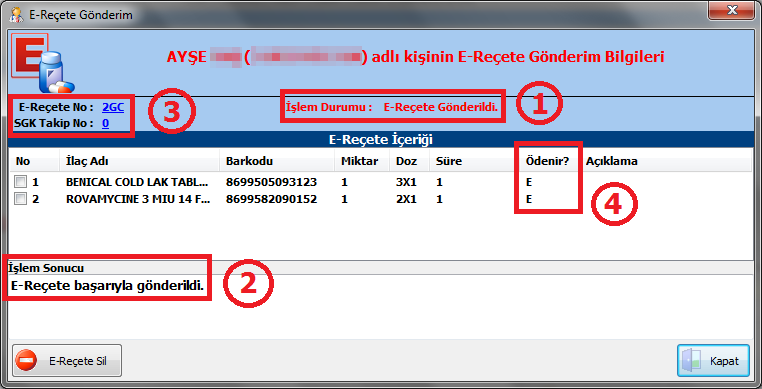Open the SGK Takip No 0 link

[105, 123]
